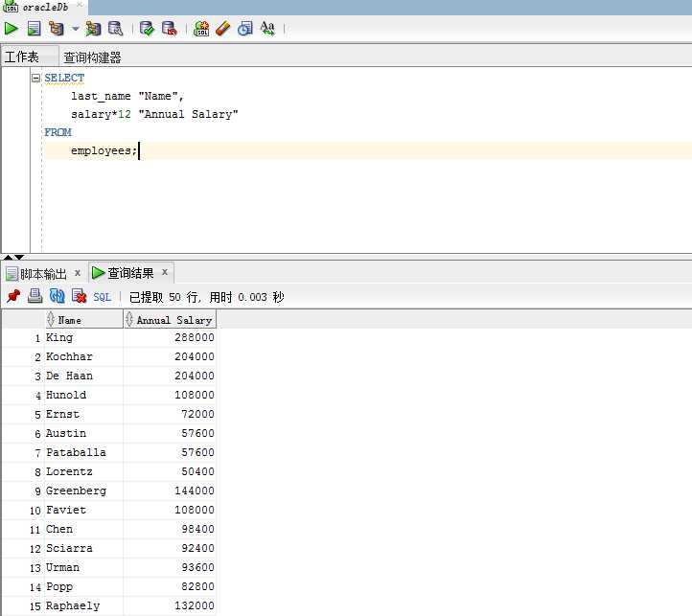Select the Popp name cell
Screen dimensions: 692x616
83,587
